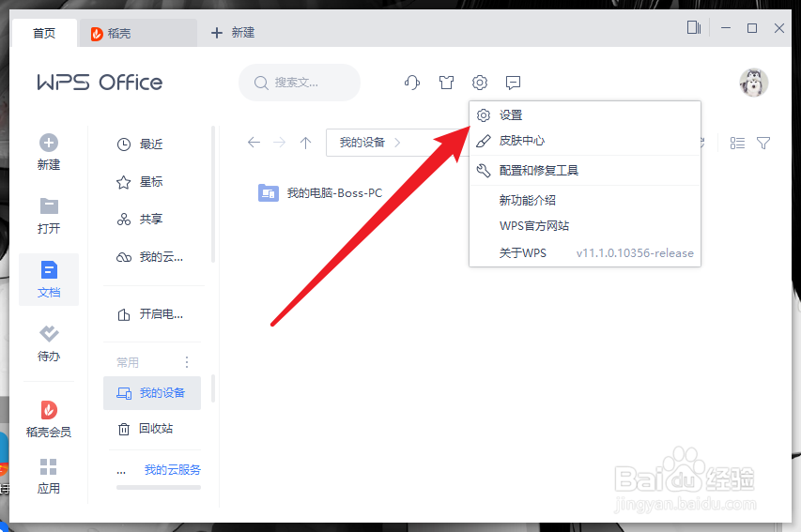The image size is (801, 532).
Task: Open the 待办 to-do icon
Action: coord(49,334)
